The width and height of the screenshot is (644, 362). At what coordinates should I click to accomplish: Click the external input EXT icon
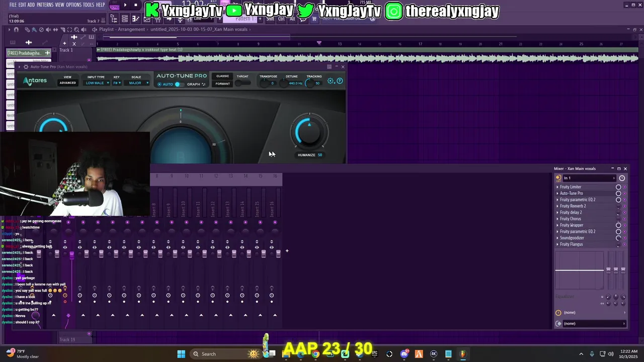(x=558, y=178)
